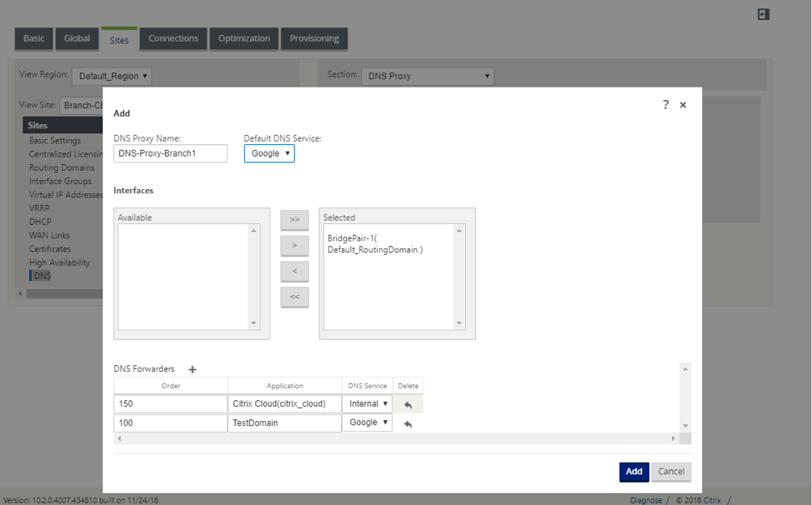The width and height of the screenshot is (812, 505).
Task: Open High Availability in the Sites tree
Action: tap(59, 262)
